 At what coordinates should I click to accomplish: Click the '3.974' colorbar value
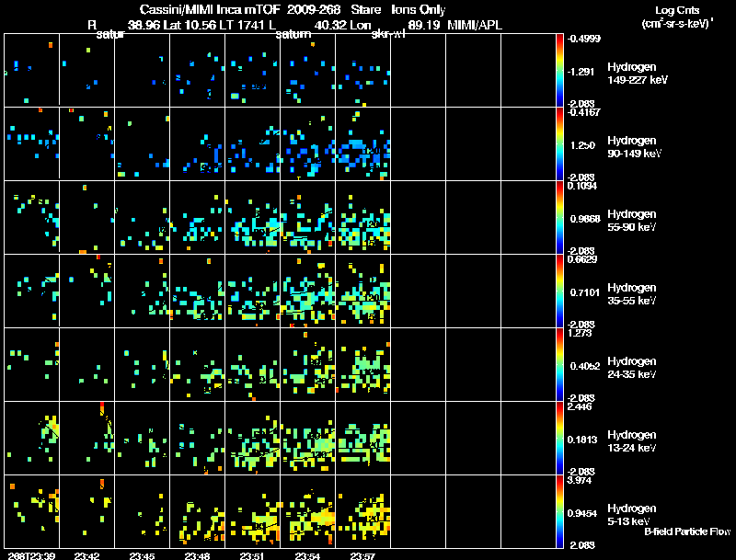click(x=580, y=480)
